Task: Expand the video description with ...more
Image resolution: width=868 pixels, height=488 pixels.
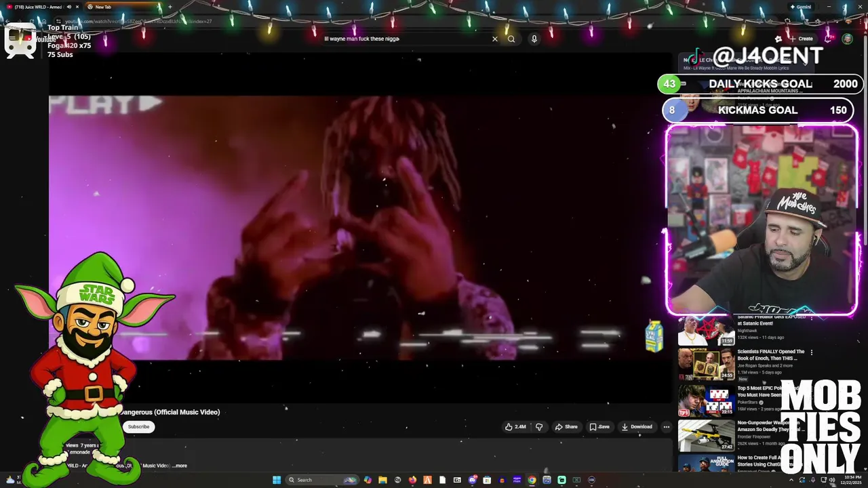Action: (180, 466)
